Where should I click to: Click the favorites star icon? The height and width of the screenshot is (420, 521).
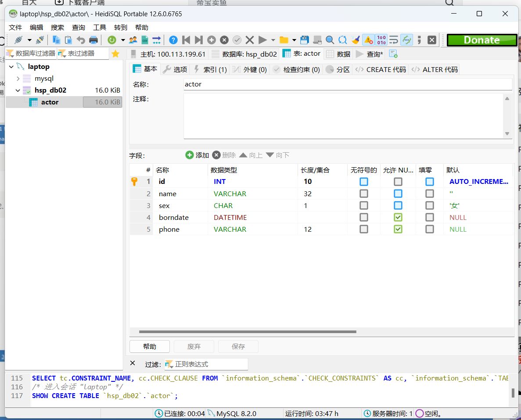[115, 54]
